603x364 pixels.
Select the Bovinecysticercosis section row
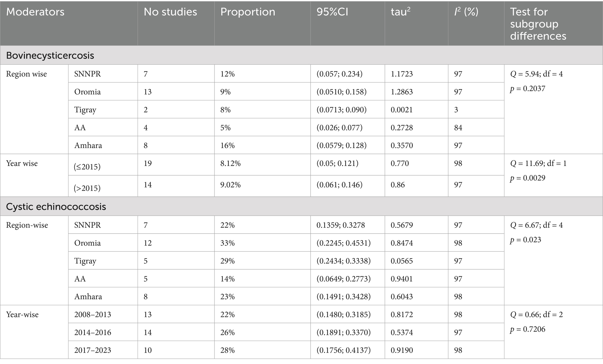tap(301, 55)
